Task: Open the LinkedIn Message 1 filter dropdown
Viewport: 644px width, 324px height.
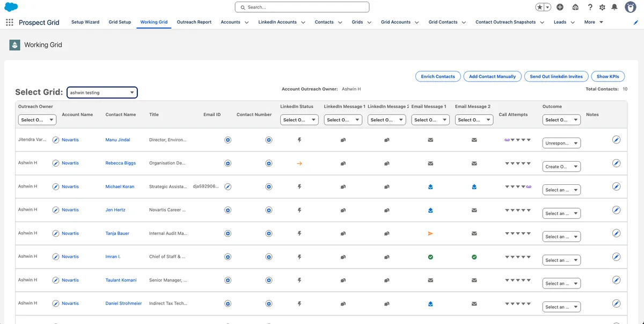Action: pyautogui.click(x=343, y=120)
